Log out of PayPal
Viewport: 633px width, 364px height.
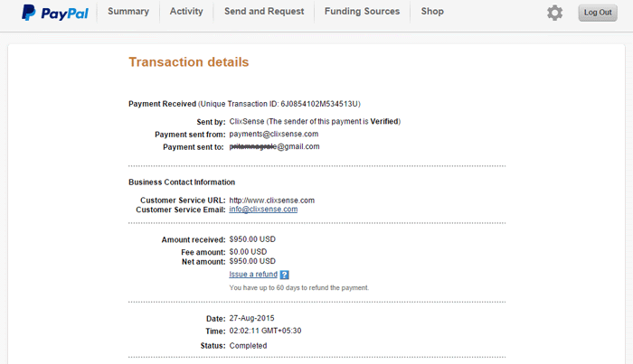(598, 13)
